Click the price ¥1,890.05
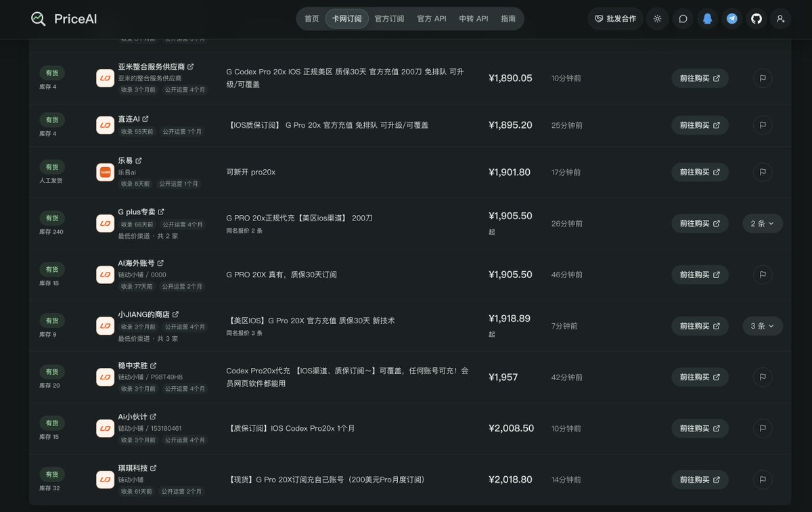The width and height of the screenshot is (812, 512). click(x=510, y=78)
